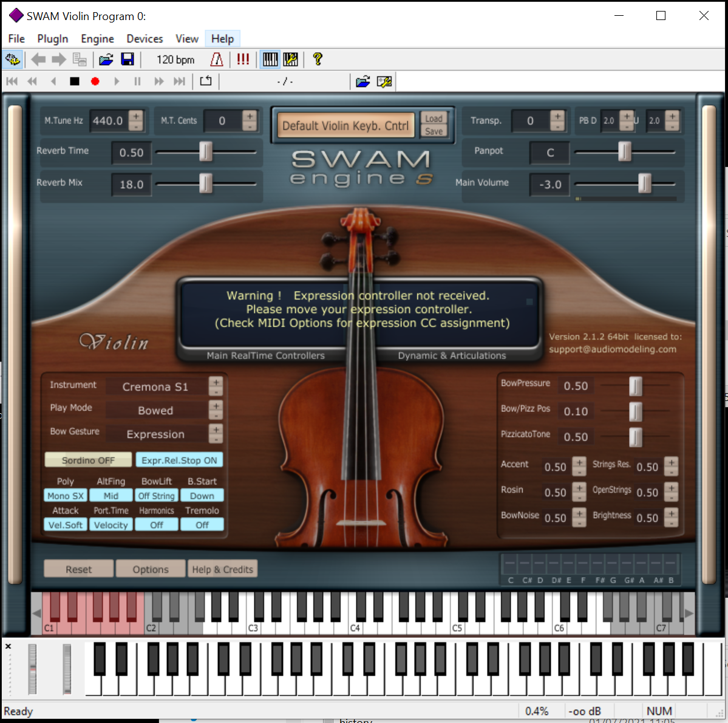Open player file folder icon
This screenshot has width=728, height=723.
pos(362,82)
